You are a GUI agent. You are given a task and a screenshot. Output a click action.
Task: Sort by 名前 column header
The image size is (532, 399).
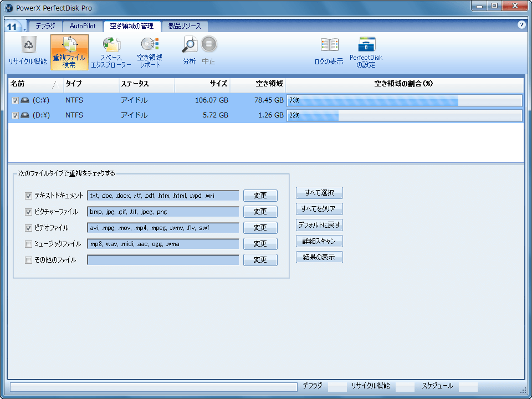(x=35, y=84)
